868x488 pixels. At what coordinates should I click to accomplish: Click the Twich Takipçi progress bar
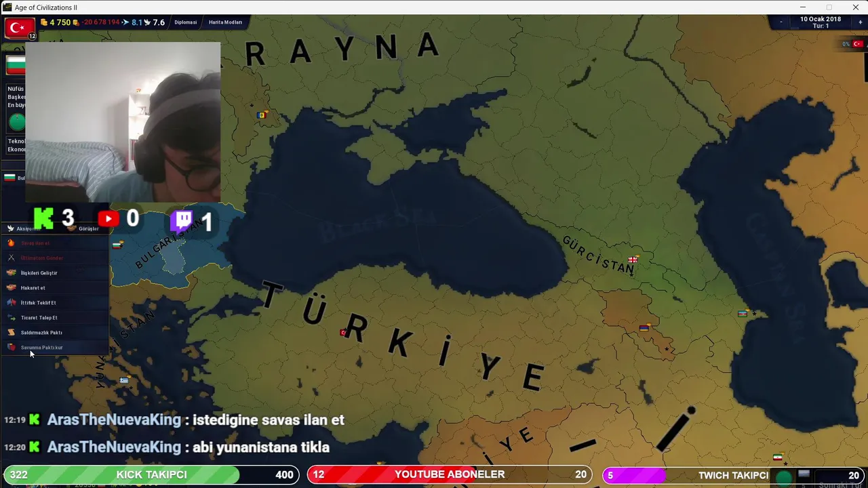point(732,475)
